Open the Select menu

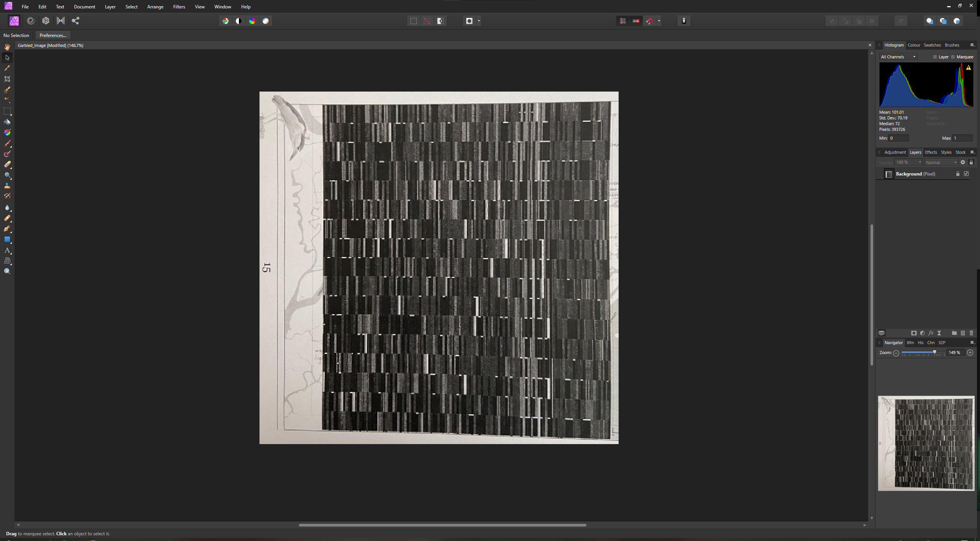click(x=131, y=6)
